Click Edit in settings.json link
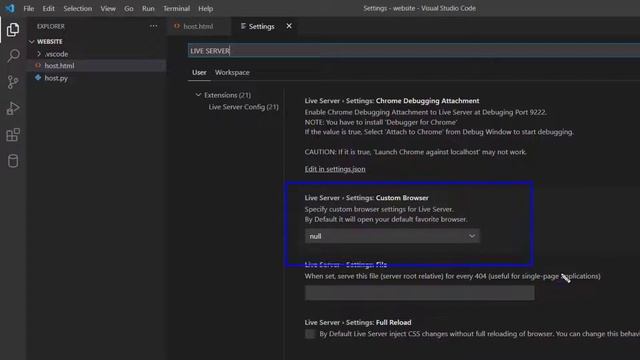The image size is (640, 360). click(x=335, y=169)
